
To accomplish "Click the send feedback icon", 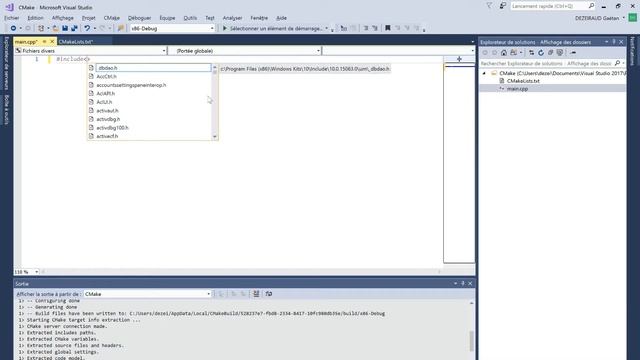I will [x=503, y=6].
